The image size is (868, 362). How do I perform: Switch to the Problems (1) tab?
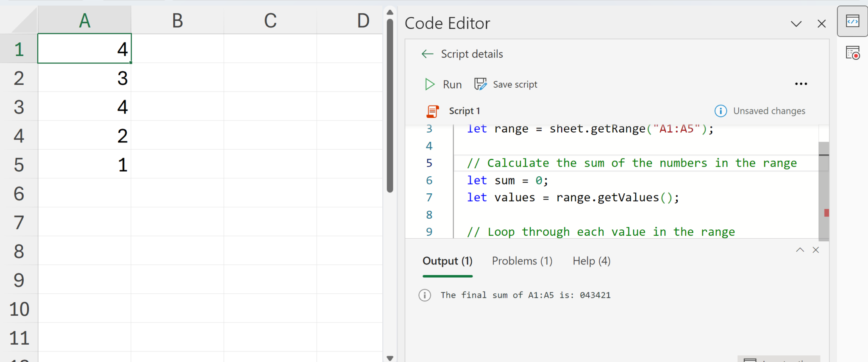coord(522,261)
